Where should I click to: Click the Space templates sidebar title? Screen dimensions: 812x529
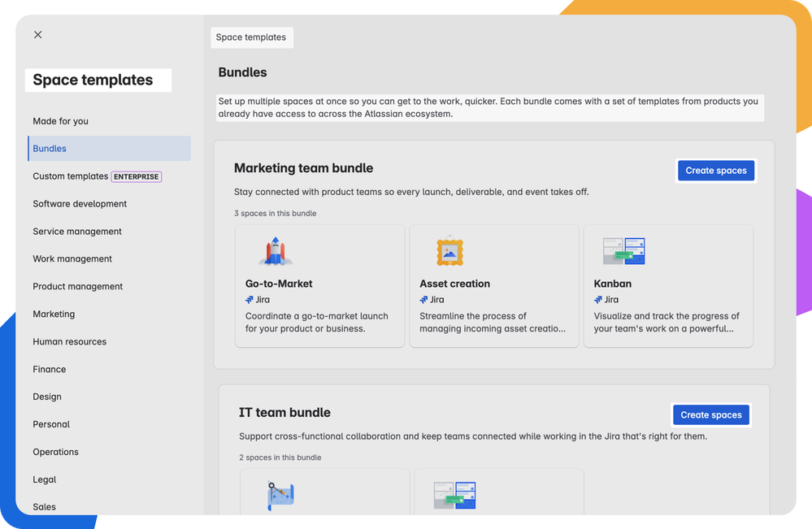click(93, 80)
